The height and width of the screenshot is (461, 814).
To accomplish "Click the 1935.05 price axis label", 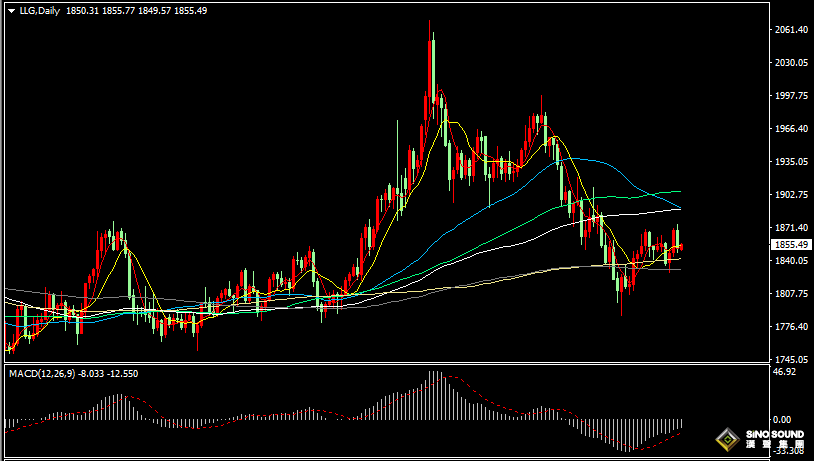I will (x=791, y=161).
